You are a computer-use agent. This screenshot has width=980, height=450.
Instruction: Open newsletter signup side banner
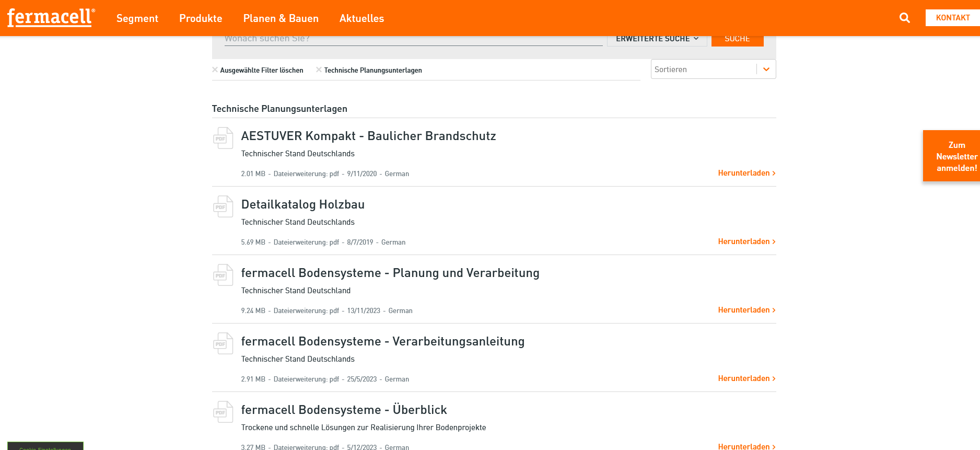point(951,156)
